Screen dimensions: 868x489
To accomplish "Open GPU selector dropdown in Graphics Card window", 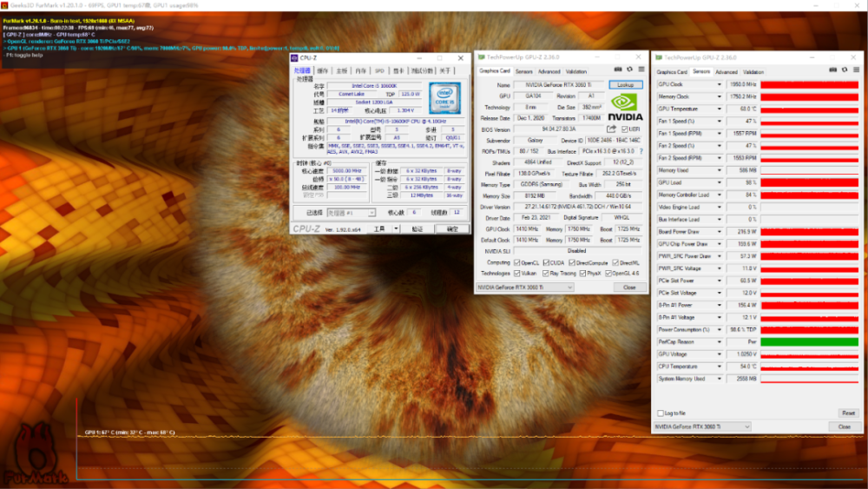I will click(524, 287).
